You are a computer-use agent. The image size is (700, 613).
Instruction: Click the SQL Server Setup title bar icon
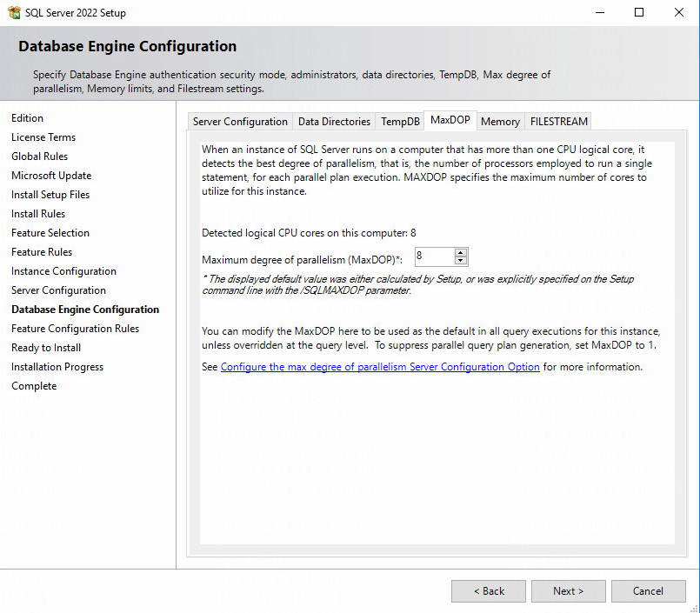pyautogui.click(x=14, y=12)
